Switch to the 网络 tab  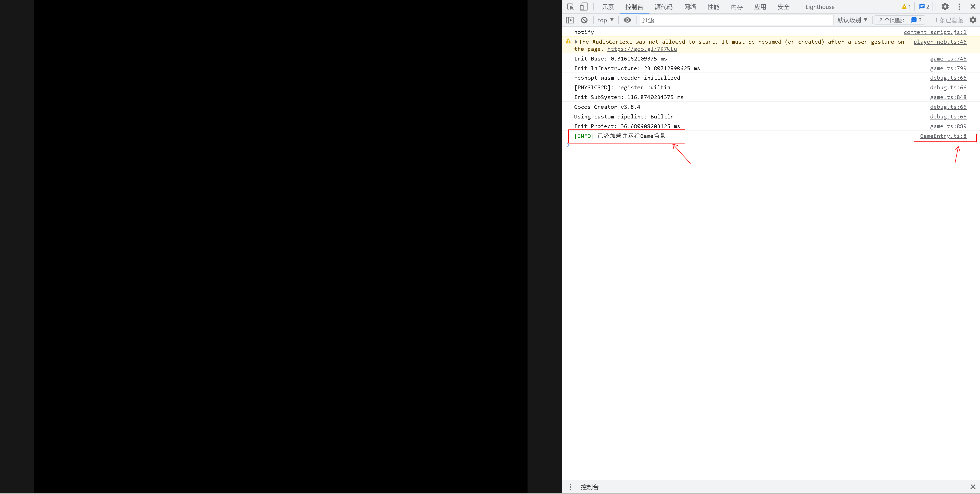690,7
